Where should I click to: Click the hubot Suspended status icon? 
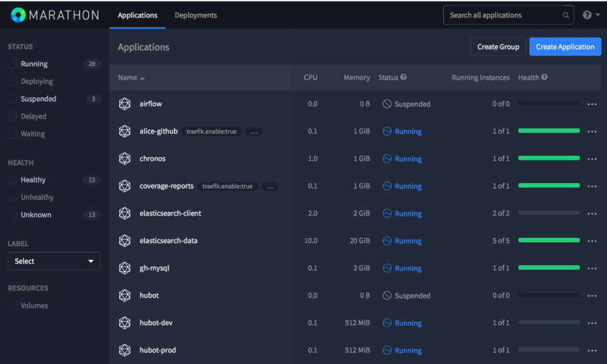pyautogui.click(x=387, y=295)
